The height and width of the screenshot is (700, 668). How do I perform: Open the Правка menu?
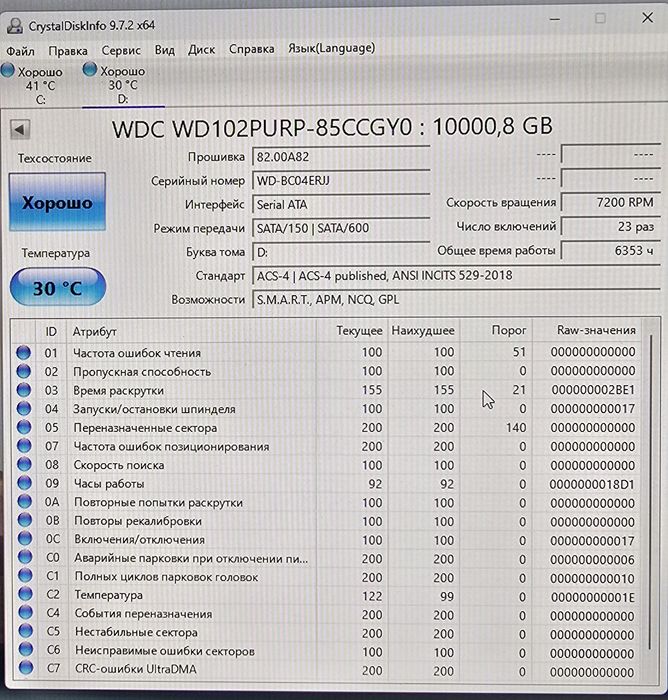click(68, 51)
